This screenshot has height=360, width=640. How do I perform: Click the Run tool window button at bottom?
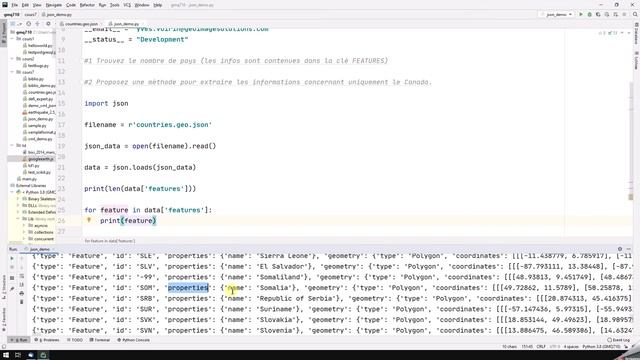click(19, 340)
